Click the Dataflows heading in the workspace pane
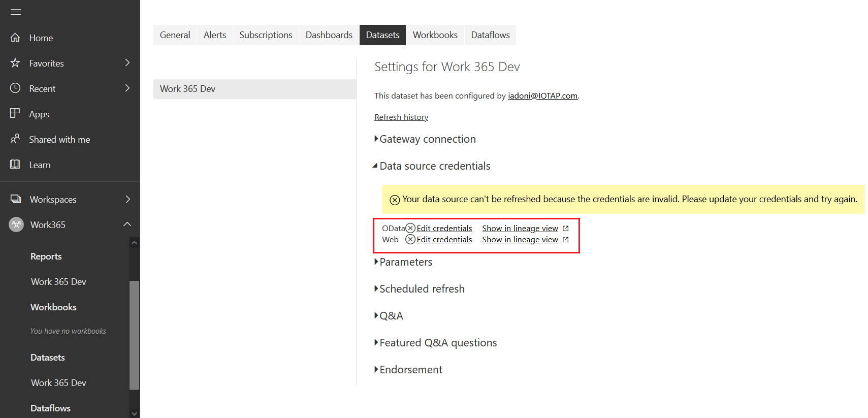The width and height of the screenshot is (868, 418). [50, 408]
